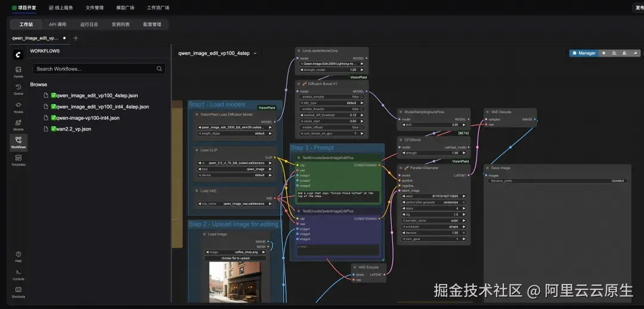Click the coffee shop image preview thumbnail
This screenshot has width=644, height=309.
click(x=234, y=282)
